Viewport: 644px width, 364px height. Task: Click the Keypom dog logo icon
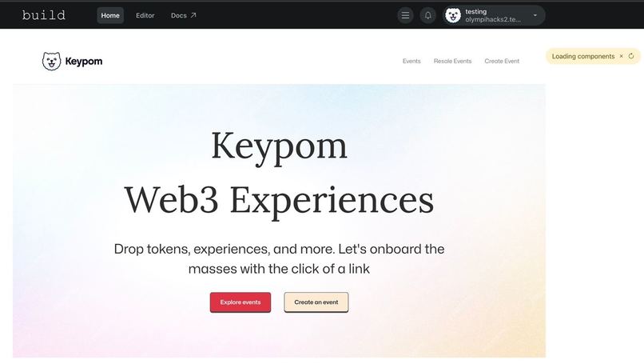51,62
